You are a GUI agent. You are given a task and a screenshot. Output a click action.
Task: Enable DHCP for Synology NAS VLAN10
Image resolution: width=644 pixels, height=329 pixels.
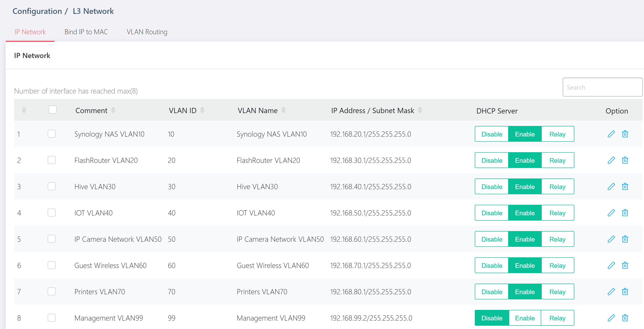click(x=525, y=134)
